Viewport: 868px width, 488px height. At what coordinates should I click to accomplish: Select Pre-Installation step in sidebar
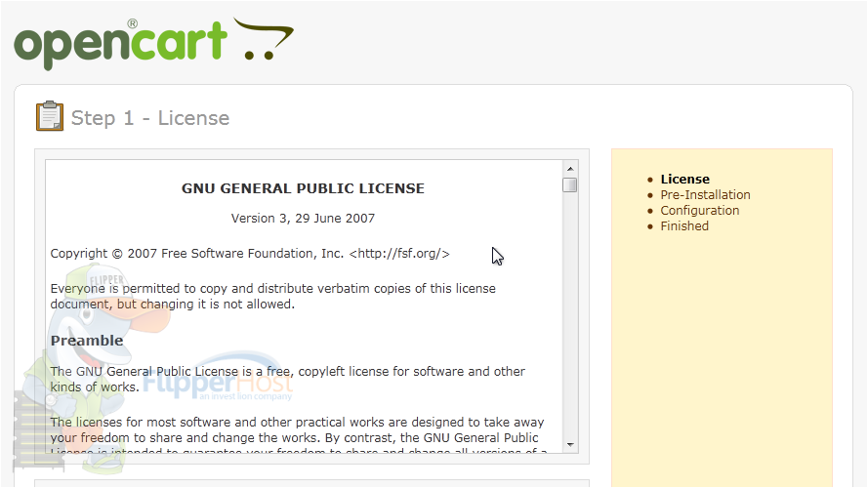[705, 195]
